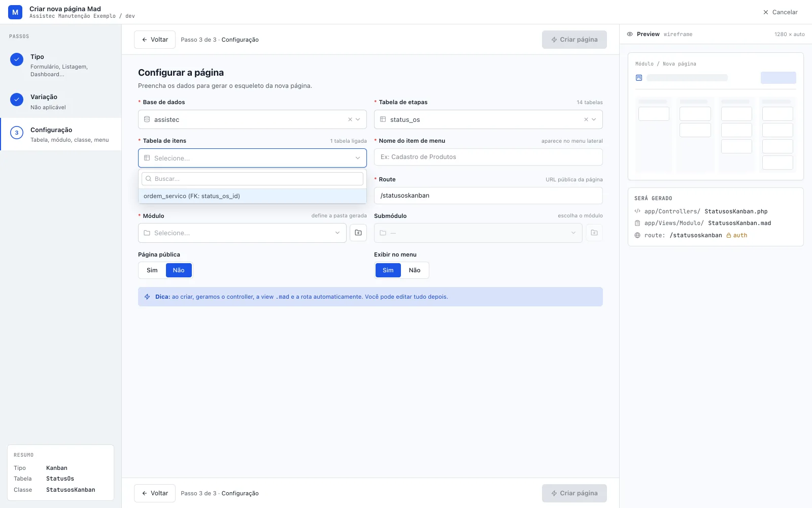Click the Tipo step checkmark icon
Viewport: 812px width, 508px height.
[x=17, y=59]
